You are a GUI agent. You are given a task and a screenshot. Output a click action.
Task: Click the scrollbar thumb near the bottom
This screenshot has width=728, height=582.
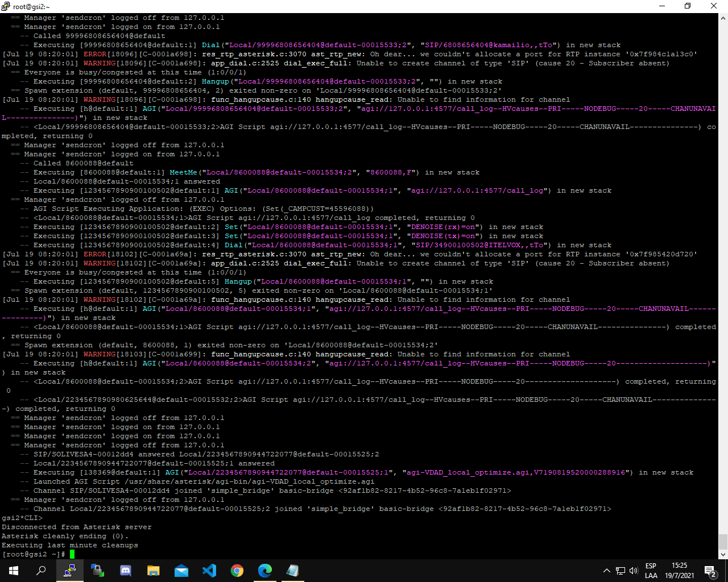(723, 542)
